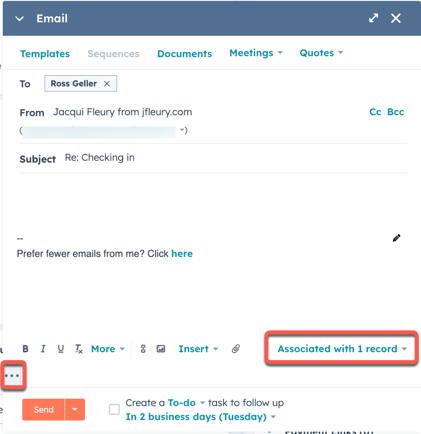Remove Ross Geller from the To field
Viewport: 421px width, 434px height.
click(107, 84)
